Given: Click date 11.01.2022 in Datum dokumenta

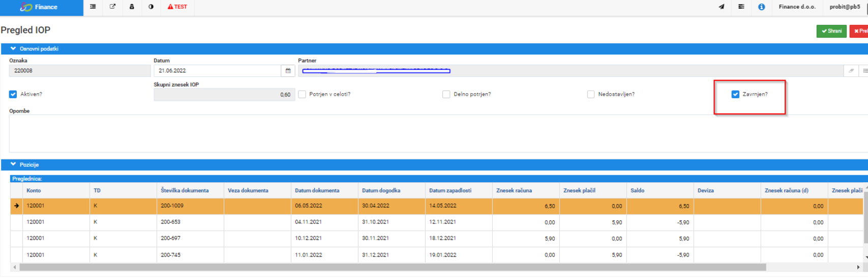Looking at the screenshot, I should pos(324,255).
